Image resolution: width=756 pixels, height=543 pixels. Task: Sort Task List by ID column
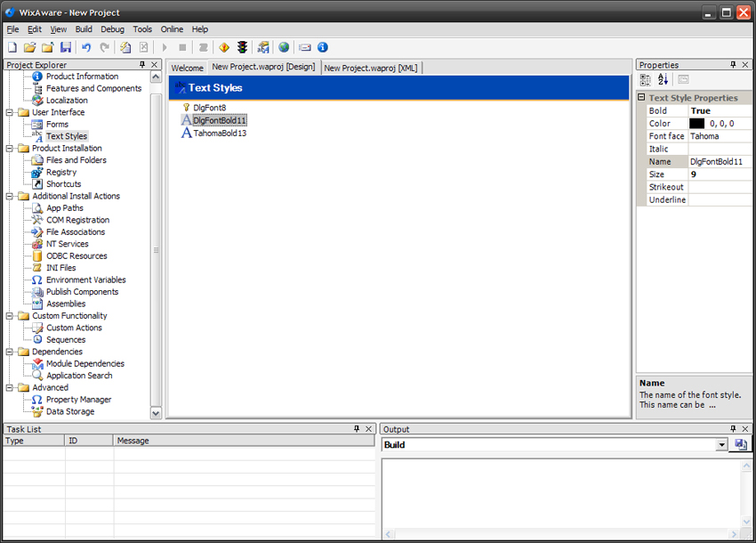89,441
